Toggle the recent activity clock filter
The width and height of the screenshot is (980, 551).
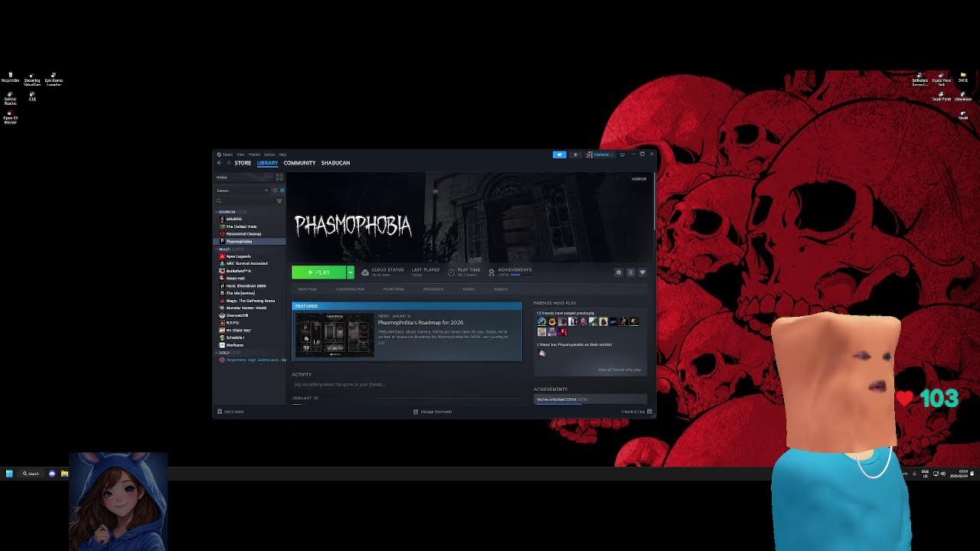275,190
